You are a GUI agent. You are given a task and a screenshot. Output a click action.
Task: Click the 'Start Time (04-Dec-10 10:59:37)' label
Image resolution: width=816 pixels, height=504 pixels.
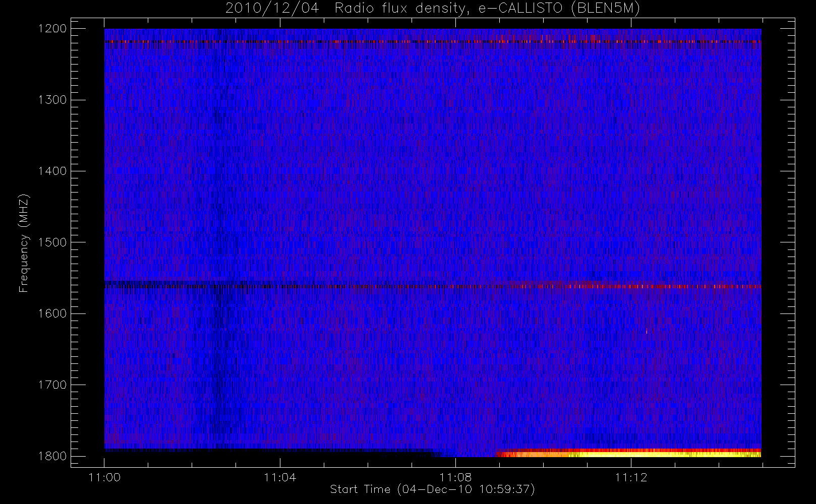(x=432, y=489)
